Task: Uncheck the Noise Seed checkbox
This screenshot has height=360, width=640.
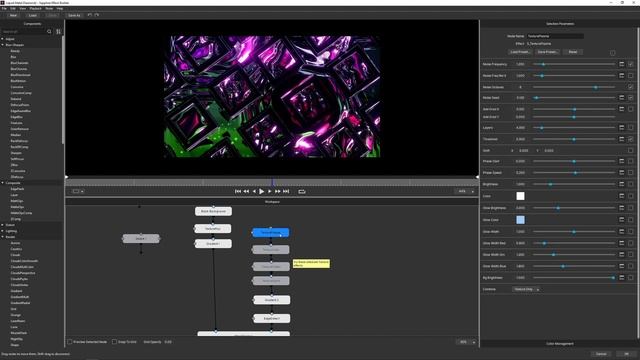Action: tap(631, 98)
